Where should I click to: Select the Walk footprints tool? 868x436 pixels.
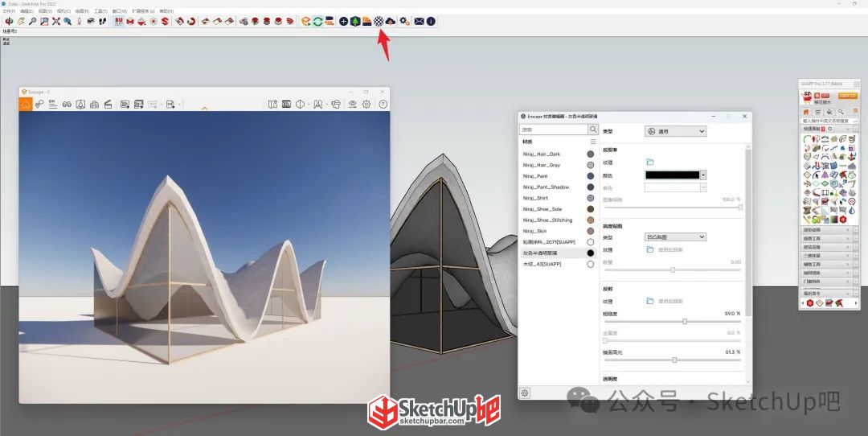click(x=102, y=21)
